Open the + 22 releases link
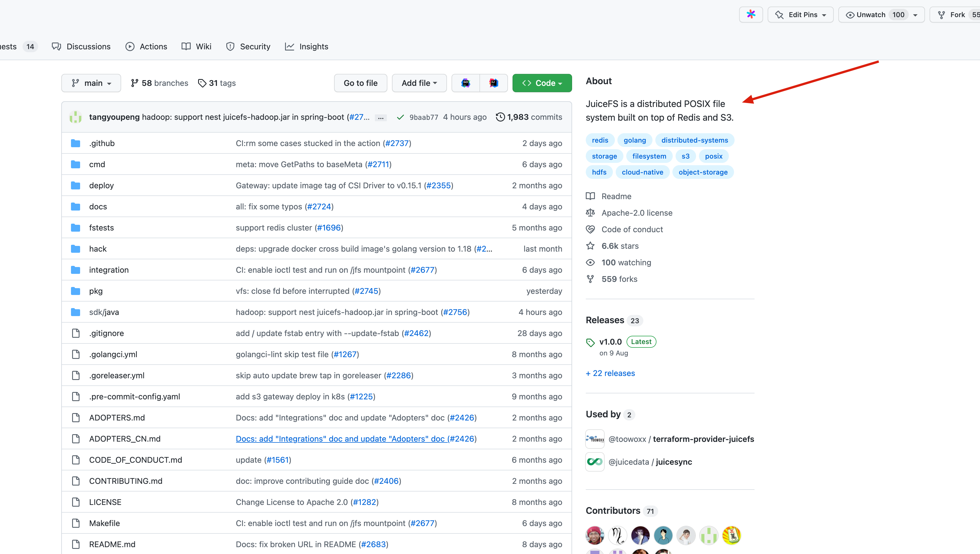This screenshot has height=554, width=980. coord(610,373)
